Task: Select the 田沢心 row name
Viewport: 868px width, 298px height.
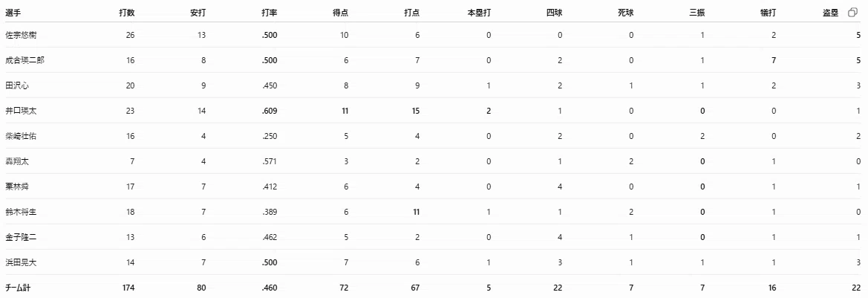Action: point(17,85)
